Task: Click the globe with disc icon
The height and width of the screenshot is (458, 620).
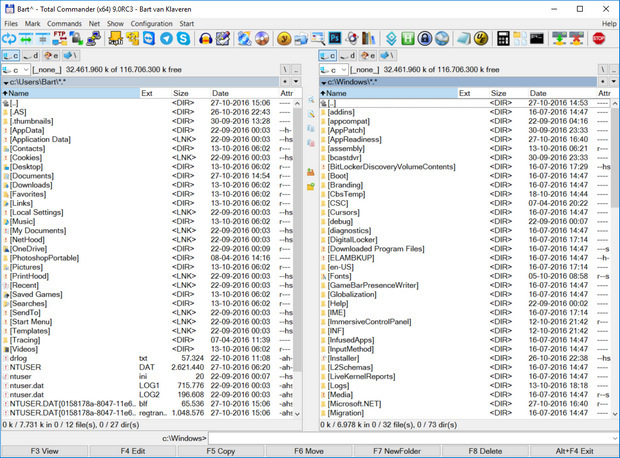Action: 244,39
